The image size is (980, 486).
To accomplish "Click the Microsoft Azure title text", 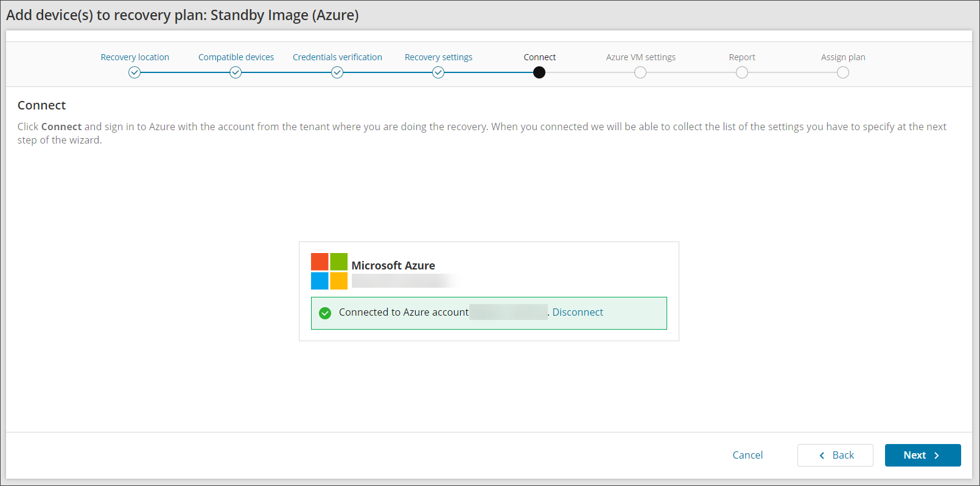I will pyautogui.click(x=393, y=265).
